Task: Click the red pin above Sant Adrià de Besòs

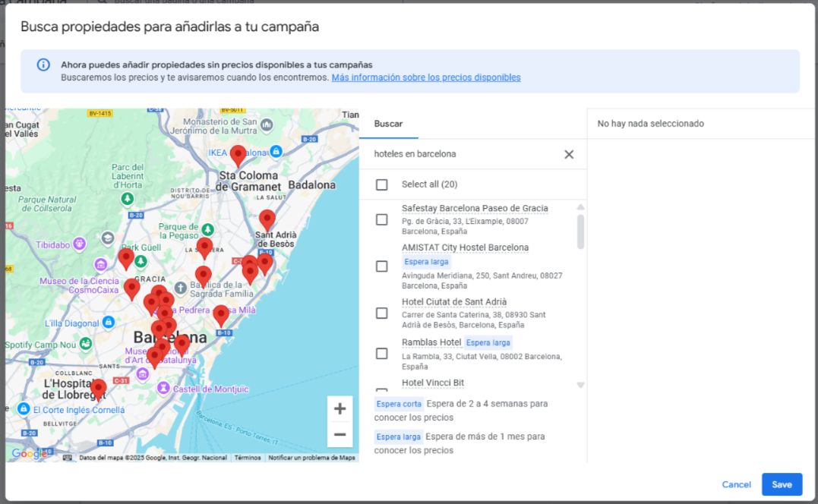Action: pyautogui.click(x=267, y=220)
